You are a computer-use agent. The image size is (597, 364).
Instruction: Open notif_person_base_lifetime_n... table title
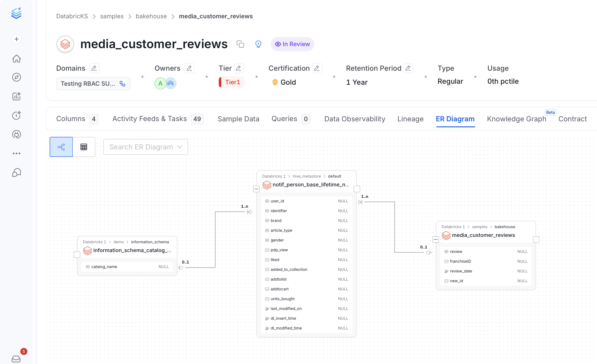(311, 185)
